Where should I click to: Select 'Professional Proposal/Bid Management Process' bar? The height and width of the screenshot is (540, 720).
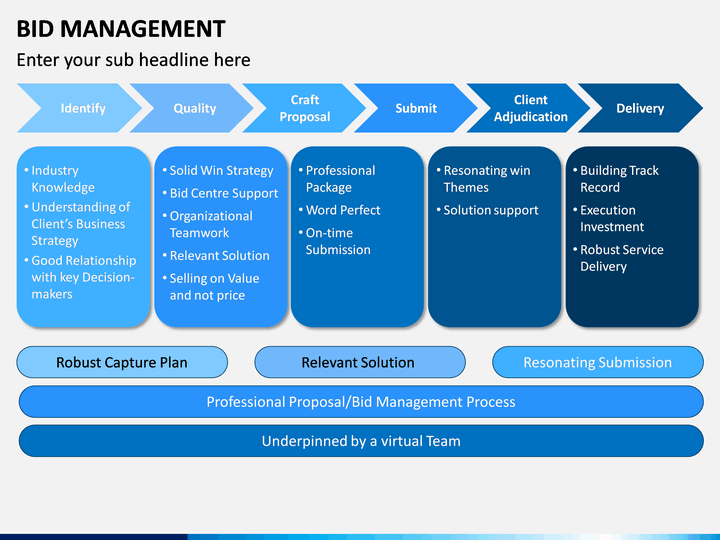pos(361,402)
